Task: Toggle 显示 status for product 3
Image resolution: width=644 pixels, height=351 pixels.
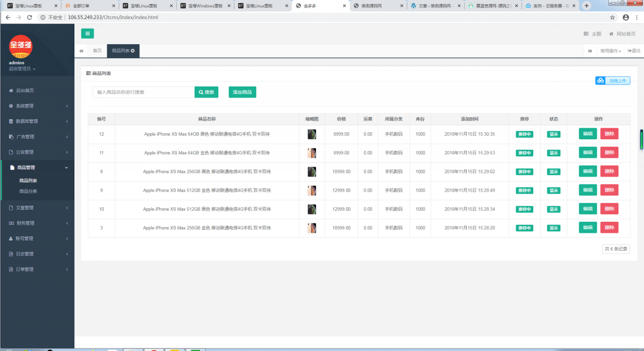Action: click(x=553, y=228)
